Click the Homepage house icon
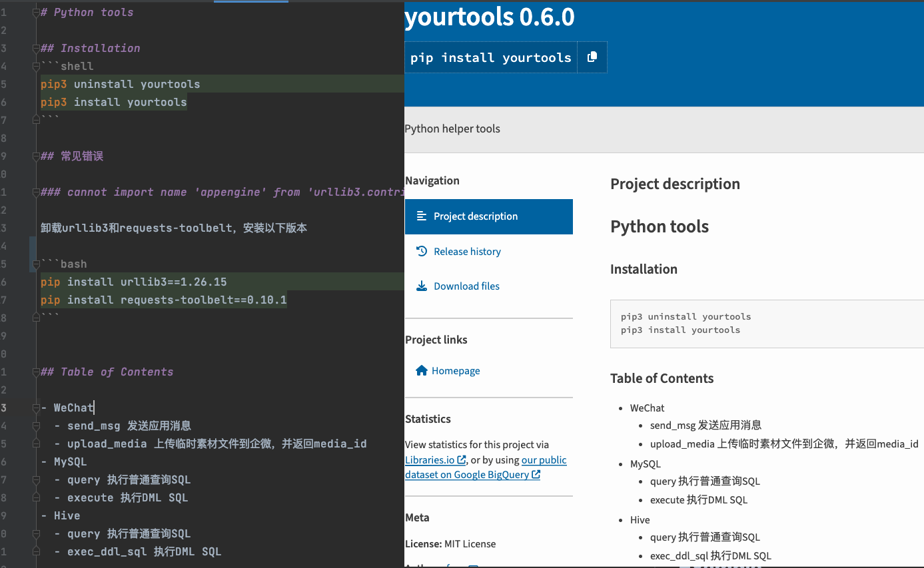The image size is (924, 568). pyautogui.click(x=421, y=370)
